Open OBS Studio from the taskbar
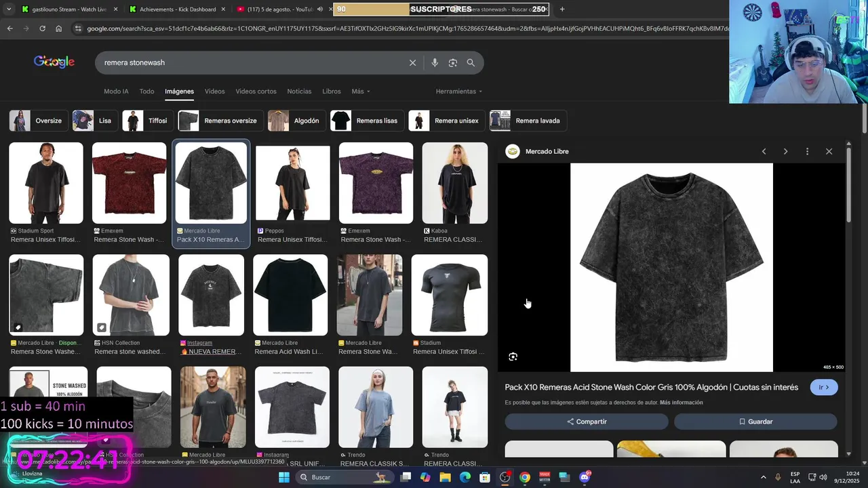The width and height of the screenshot is (868, 488). tap(505, 477)
